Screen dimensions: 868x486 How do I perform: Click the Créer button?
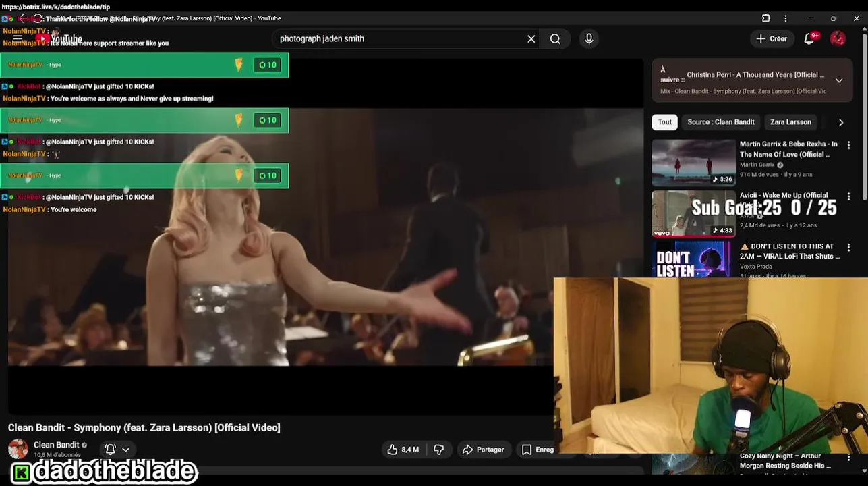(x=771, y=39)
